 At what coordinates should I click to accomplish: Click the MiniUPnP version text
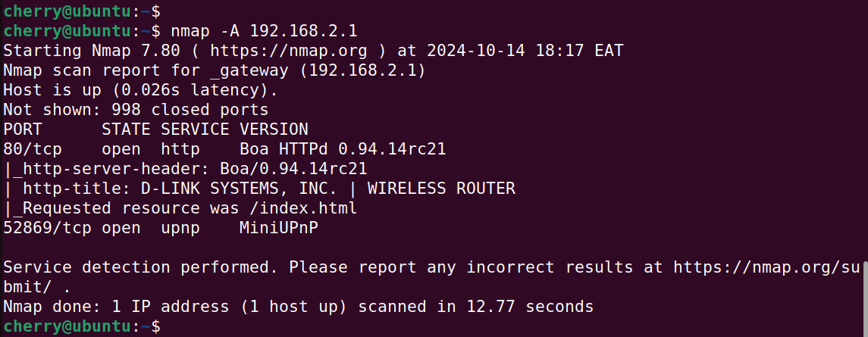coord(278,228)
